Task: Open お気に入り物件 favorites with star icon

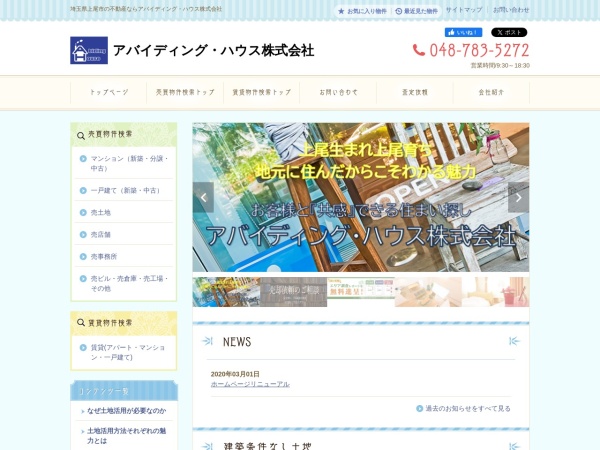Action: tap(363, 11)
